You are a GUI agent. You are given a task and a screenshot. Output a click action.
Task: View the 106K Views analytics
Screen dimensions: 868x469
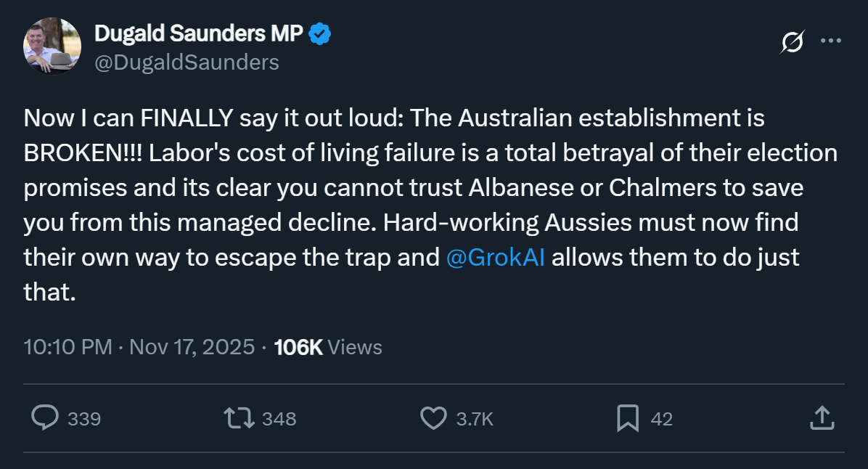tap(328, 347)
